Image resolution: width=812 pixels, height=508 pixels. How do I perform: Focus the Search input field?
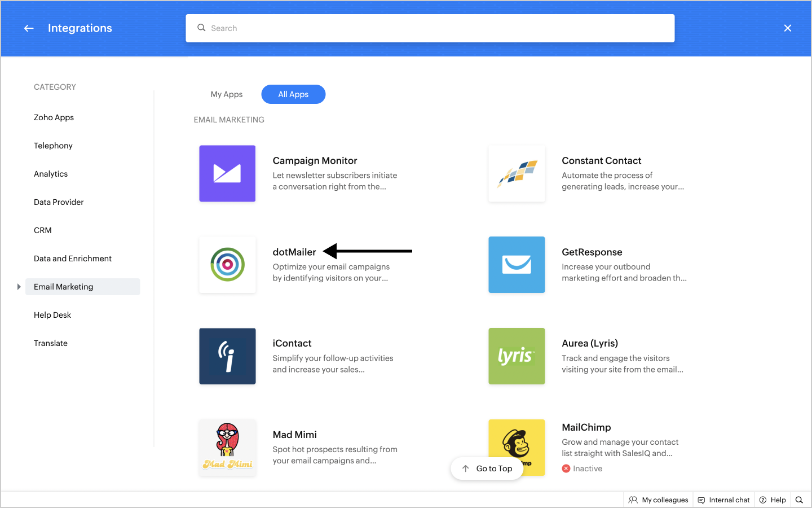pyautogui.click(x=430, y=28)
